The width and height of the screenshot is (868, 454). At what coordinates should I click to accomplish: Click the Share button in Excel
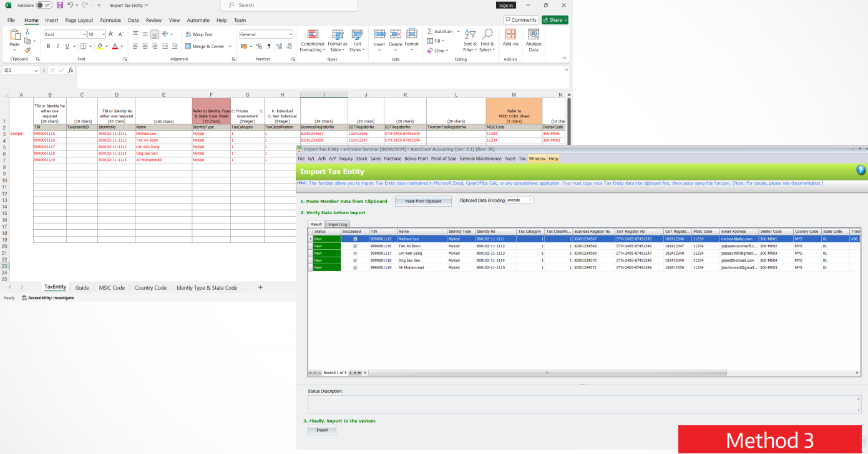tap(555, 20)
